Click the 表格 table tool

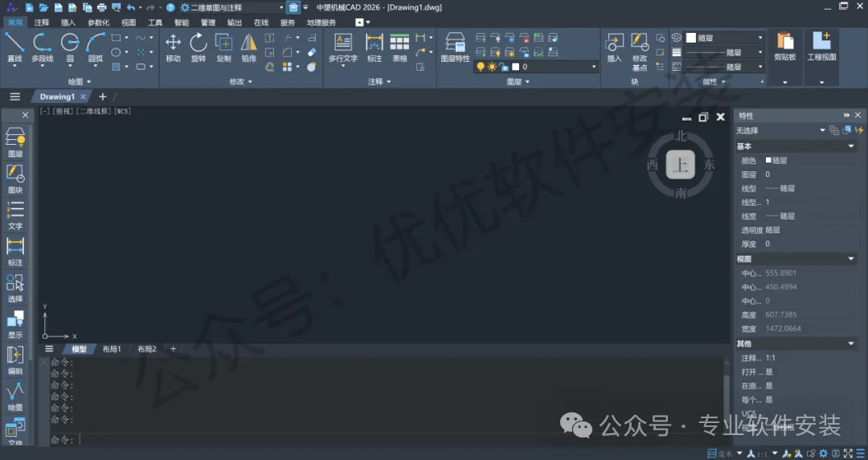399,47
